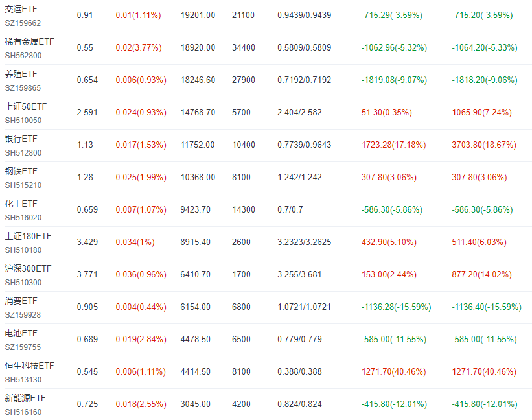Click the SH562800 code text
Viewport: 532px width, 420px height.
pyautogui.click(x=23, y=55)
